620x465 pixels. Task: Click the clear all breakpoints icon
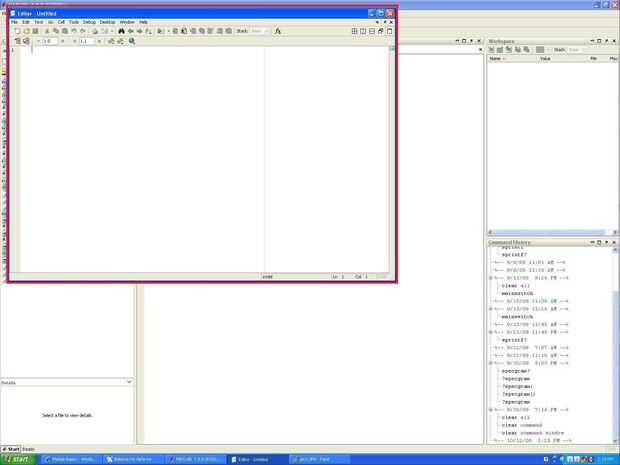point(184,31)
